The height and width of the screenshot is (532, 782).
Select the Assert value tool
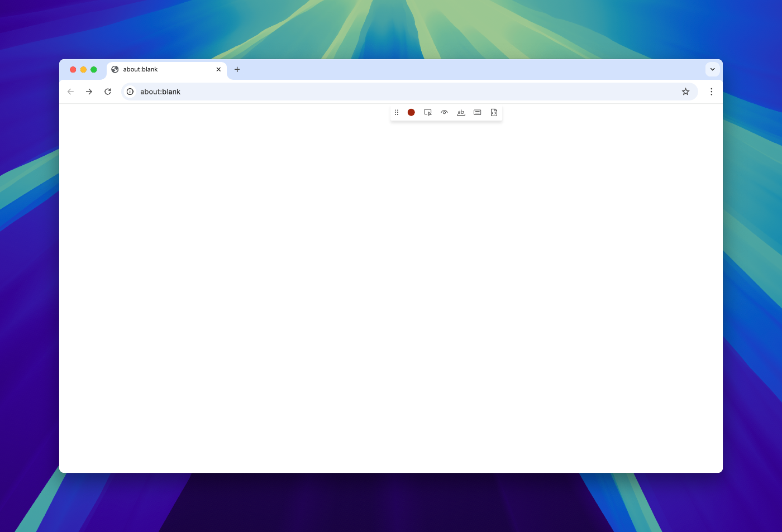(478, 113)
